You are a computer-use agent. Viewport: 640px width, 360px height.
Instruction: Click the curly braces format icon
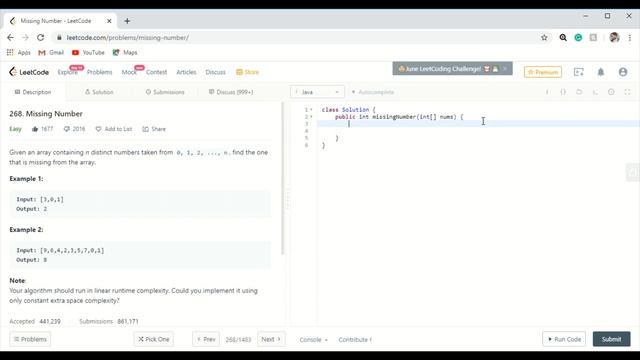tap(563, 92)
